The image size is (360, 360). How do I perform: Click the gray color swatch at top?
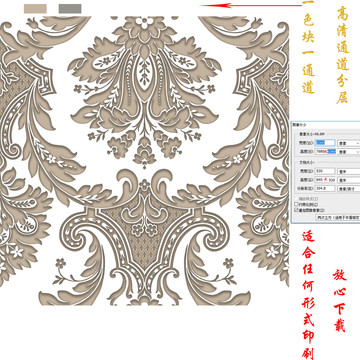[70, 9]
